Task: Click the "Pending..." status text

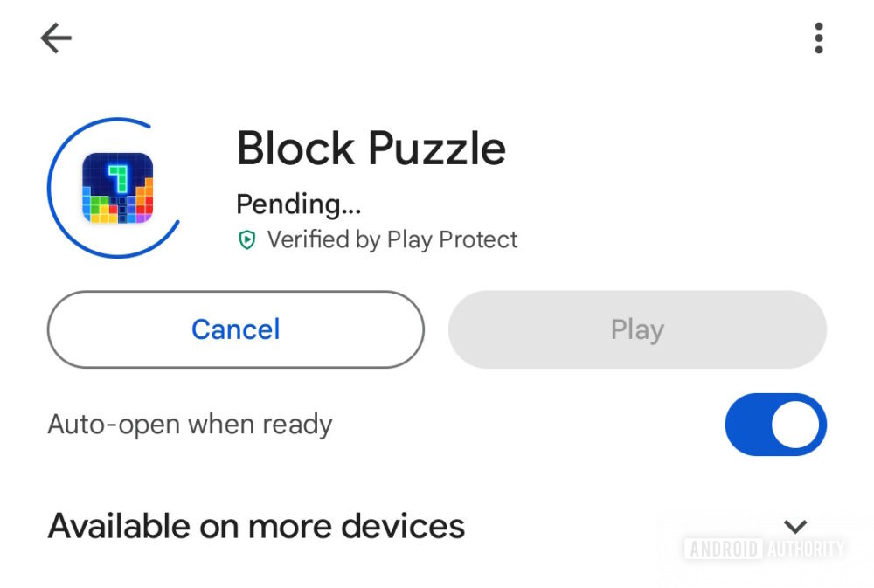Action: 298,204
